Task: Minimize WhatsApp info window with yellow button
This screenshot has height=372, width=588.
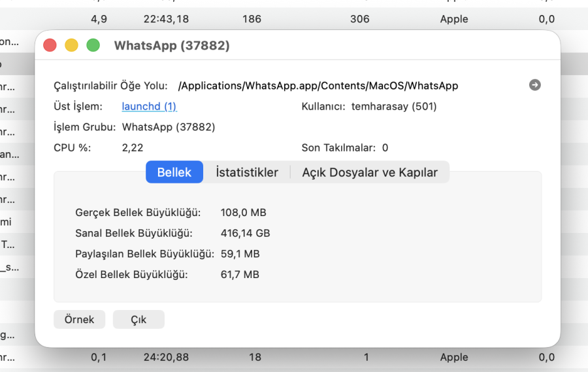Action: [x=72, y=45]
